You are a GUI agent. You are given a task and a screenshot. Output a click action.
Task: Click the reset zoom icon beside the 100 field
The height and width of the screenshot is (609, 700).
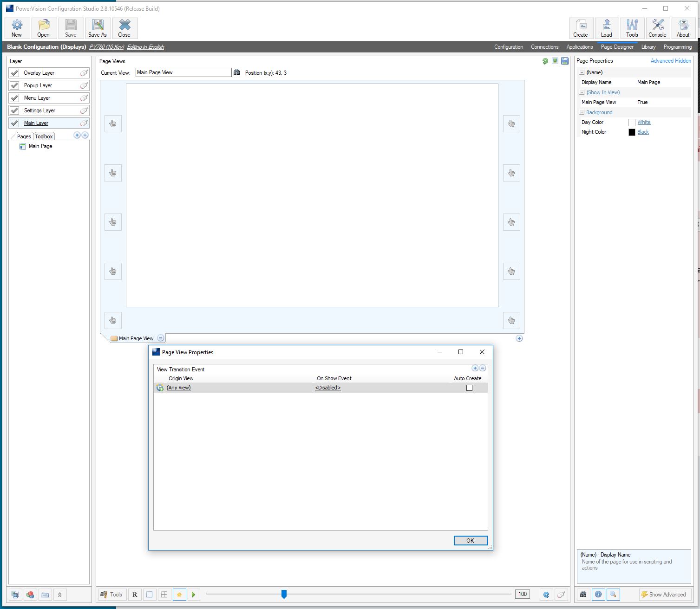pyautogui.click(x=546, y=595)
